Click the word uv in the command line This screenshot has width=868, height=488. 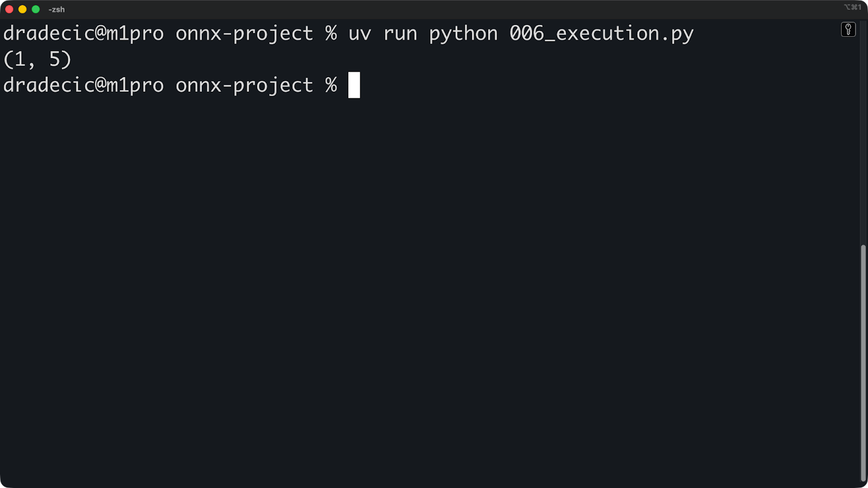click(359, 33)
